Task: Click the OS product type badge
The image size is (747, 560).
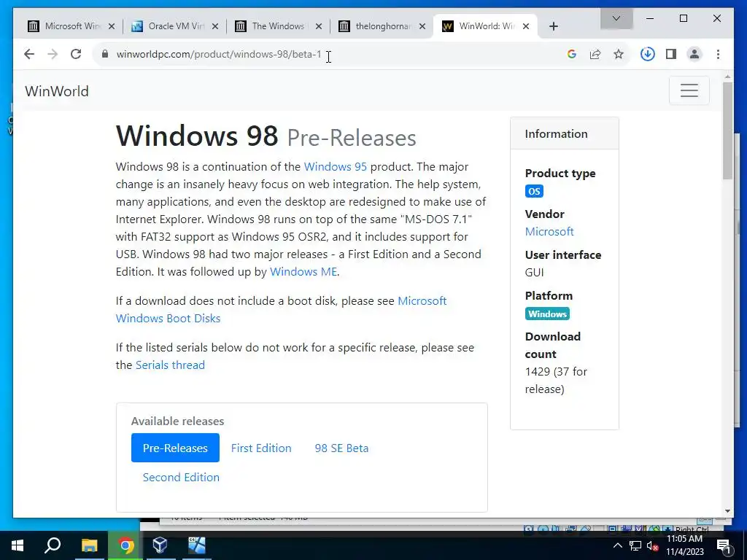Action: click(x=534, y=192)
